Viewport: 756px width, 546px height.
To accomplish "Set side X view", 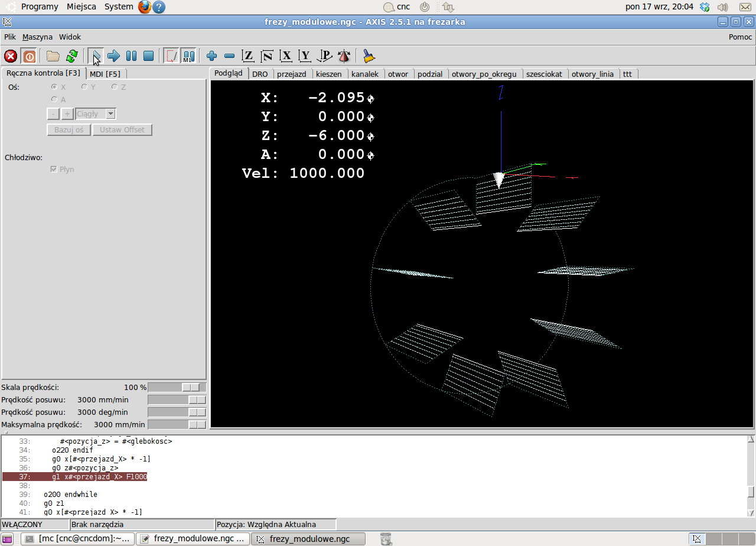I will pyautogui.click(x=286, y=56).
